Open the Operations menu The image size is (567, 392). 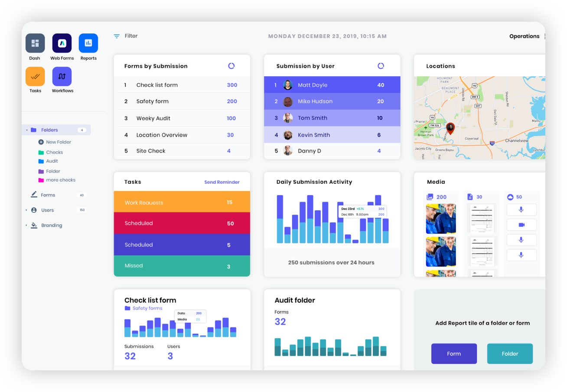tap(525, 36)
